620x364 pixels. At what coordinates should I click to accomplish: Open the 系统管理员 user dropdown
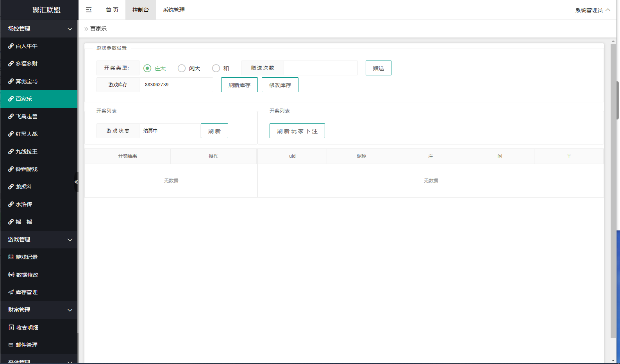(x=593, y=10)
